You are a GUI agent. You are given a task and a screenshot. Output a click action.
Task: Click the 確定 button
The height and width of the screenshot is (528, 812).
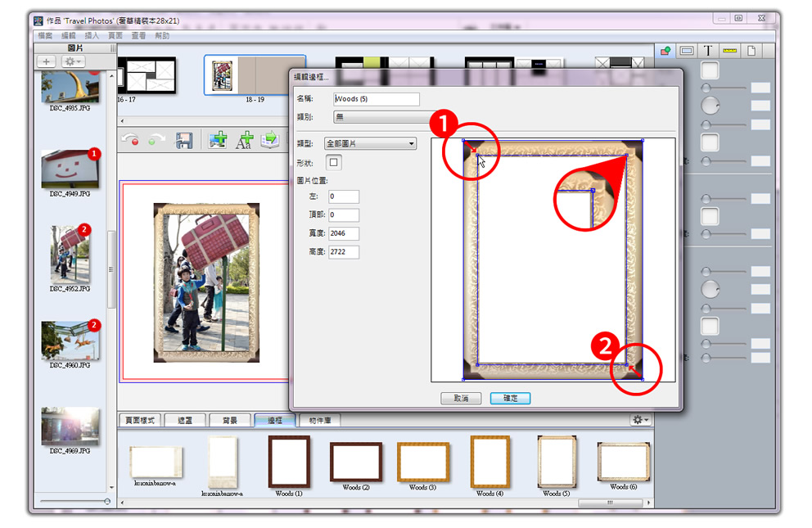click(510, 399)
